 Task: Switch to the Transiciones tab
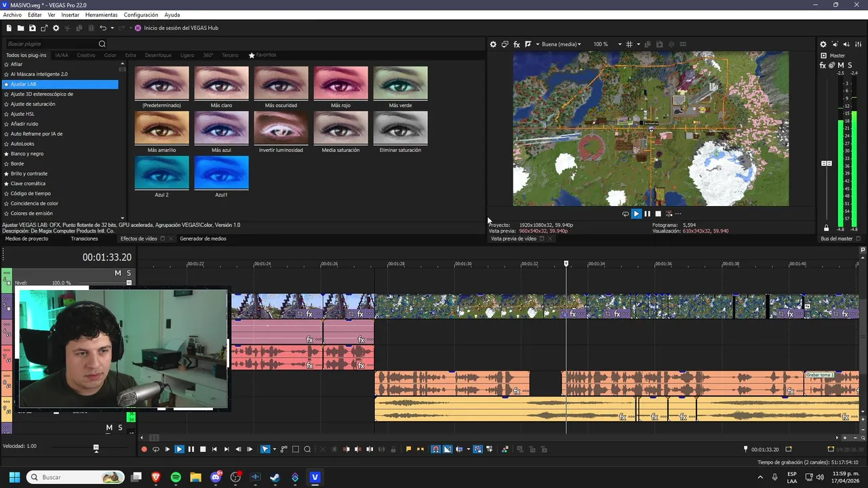pyautogui.click(x=84, y=239)
